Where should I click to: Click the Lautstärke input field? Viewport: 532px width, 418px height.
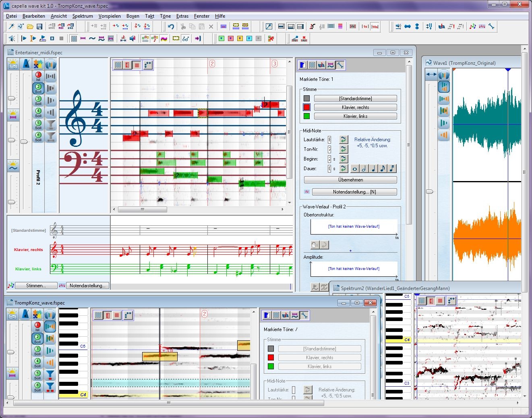(329, 140)
